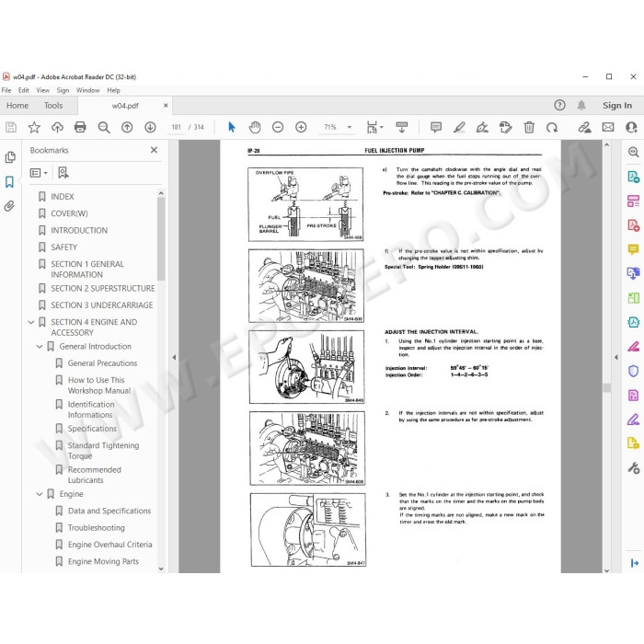Image resolution: width=644 pixels, height=644 pixels.
Task: Click the page number field
Action: click(177, 127)
